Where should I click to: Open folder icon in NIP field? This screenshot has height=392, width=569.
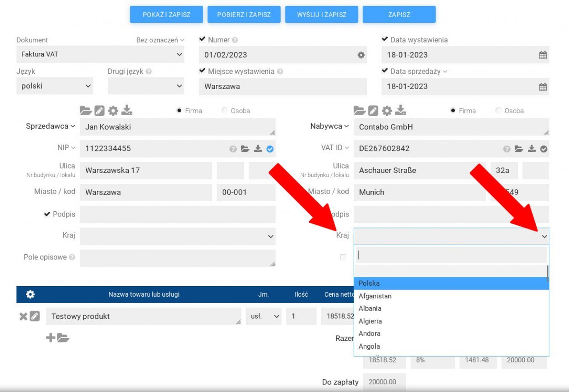point(245,149)
